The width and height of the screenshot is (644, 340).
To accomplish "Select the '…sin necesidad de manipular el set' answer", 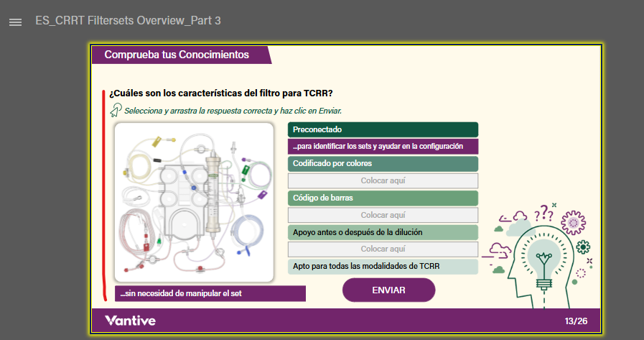I will click(210, 293).
